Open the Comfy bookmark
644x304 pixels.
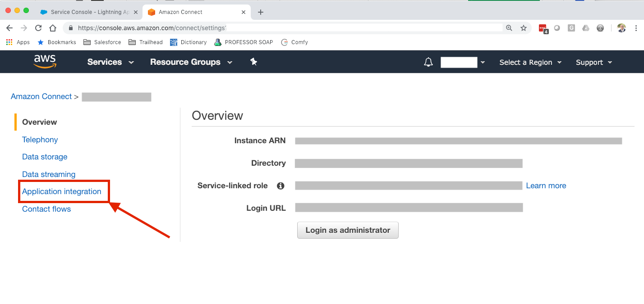[294, 42]
